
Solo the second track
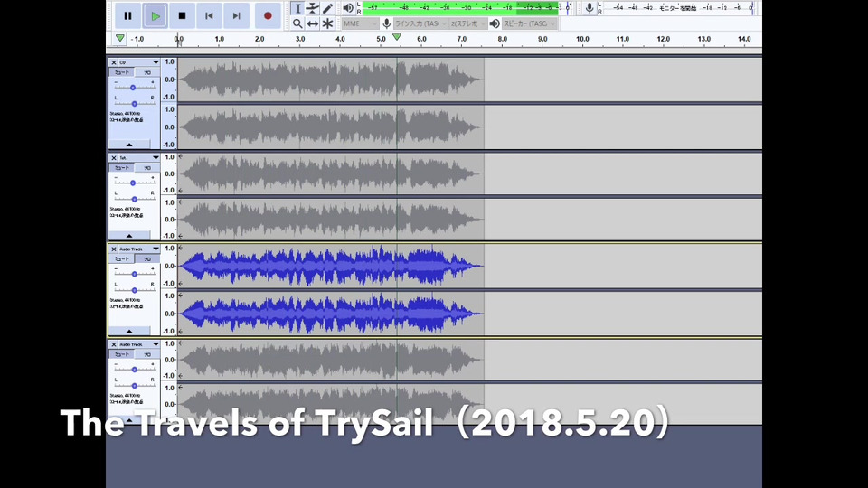pos(146,168)
